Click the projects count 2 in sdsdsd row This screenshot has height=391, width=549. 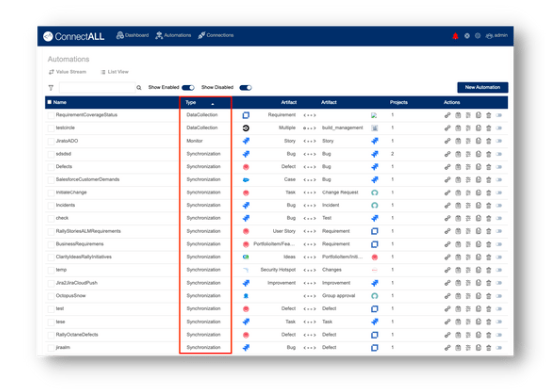pos(392,154)
